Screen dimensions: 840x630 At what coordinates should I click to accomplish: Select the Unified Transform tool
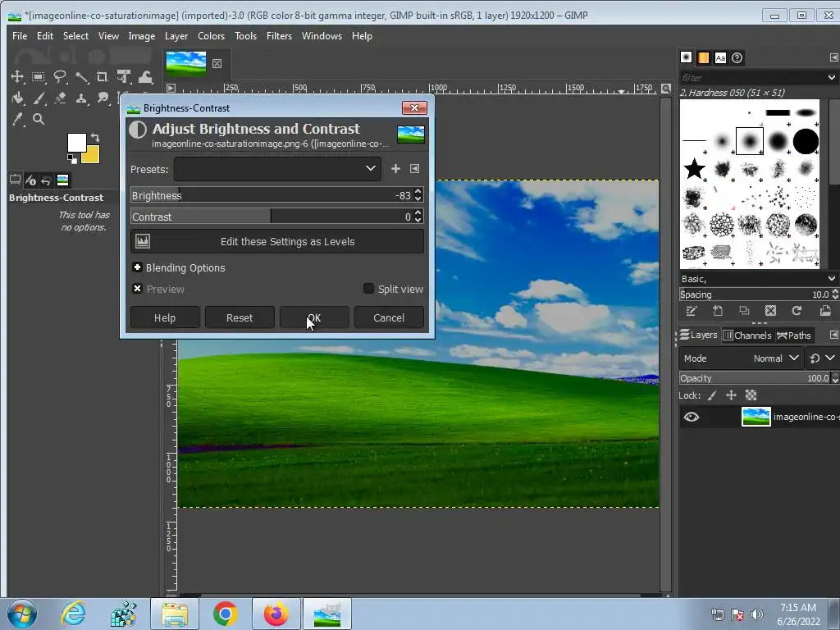124,77
